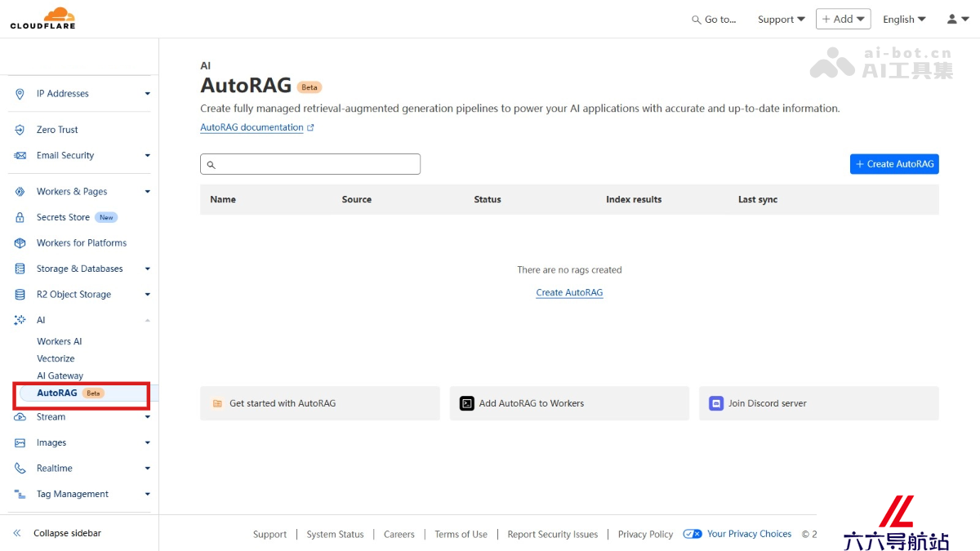Open Workers for Platforms in sidebar
Image resolution: width=980 pixels, height=551 pixels.
[x=82, y=243]
